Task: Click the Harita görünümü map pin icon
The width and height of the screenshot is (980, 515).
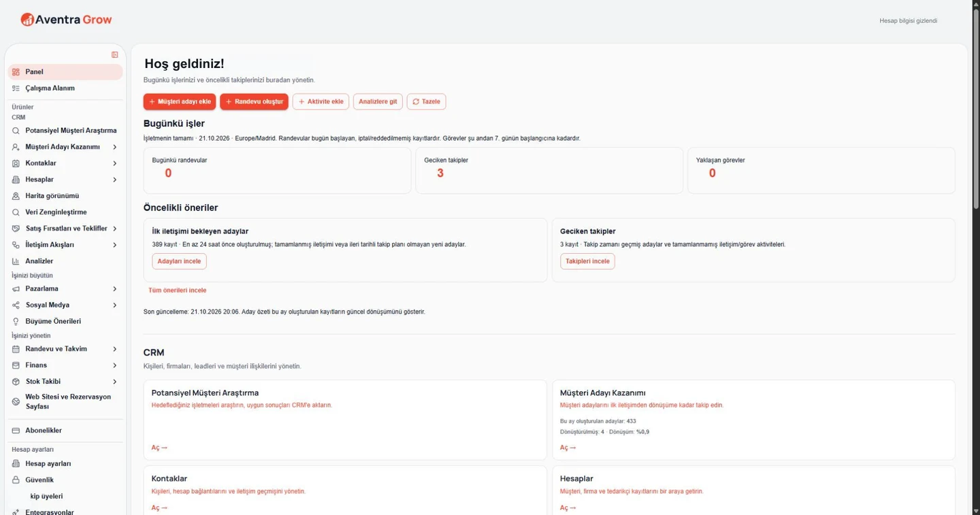Action: tap(16, 196)
